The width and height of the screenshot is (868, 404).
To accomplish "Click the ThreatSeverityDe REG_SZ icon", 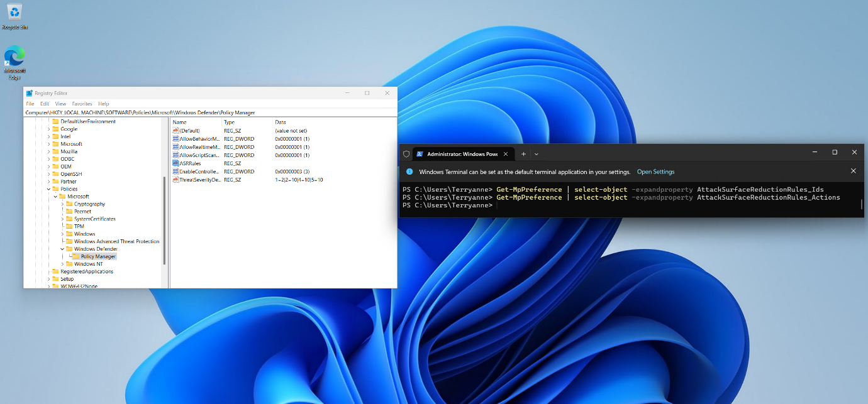I will click(177, 179).
